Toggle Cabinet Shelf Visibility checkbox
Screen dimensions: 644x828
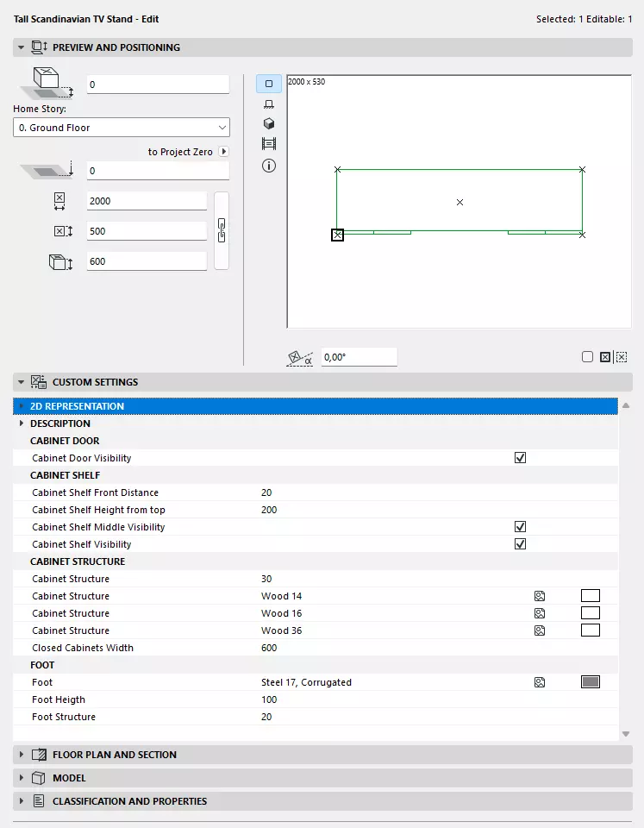(x=520, y=544)
